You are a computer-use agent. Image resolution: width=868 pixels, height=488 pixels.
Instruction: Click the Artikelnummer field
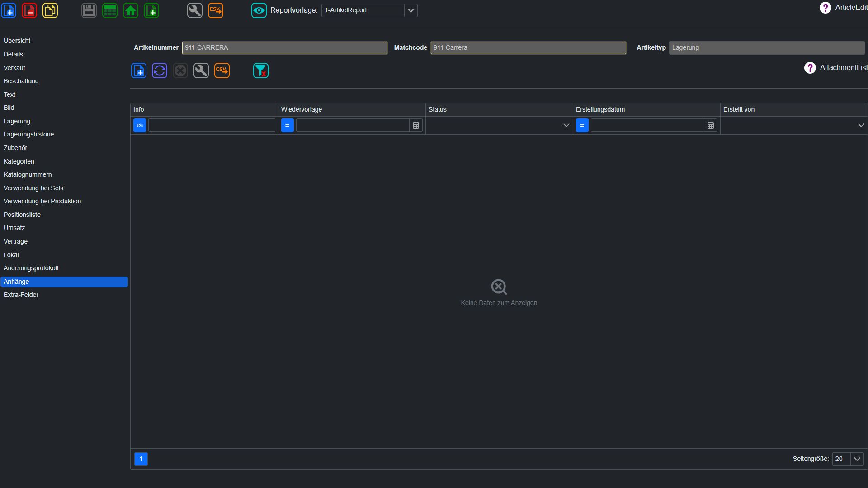click(x=285, y=48)
